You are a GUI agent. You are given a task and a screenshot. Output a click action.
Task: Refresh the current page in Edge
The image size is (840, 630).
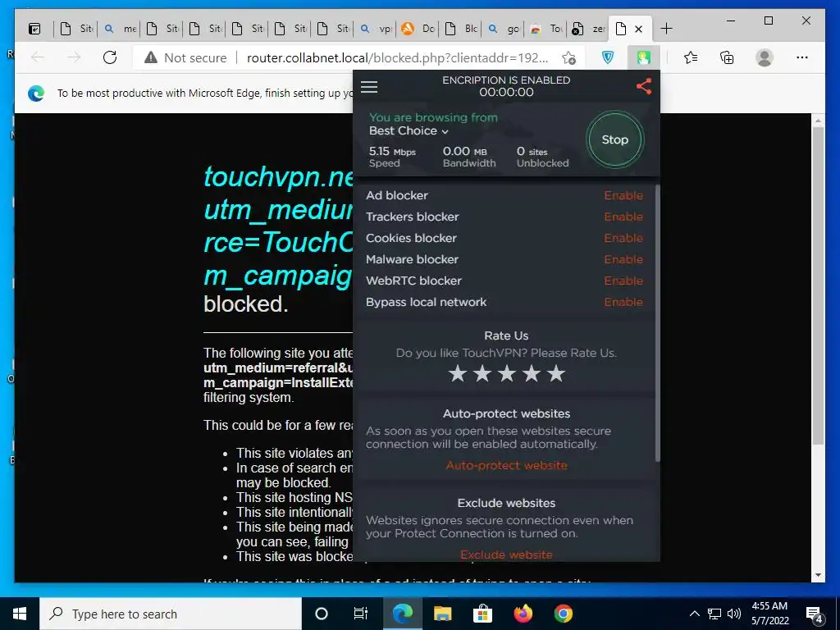110,57
